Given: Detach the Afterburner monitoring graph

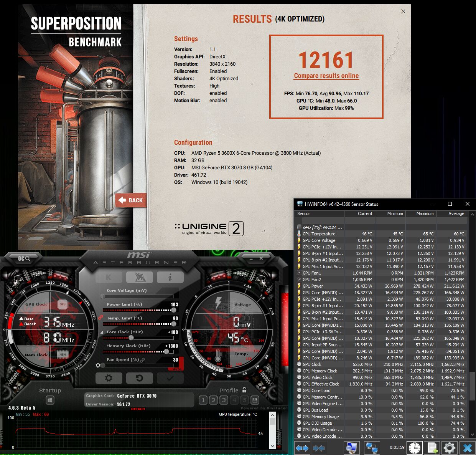Looking at the screenshot, I should [138, 409].
